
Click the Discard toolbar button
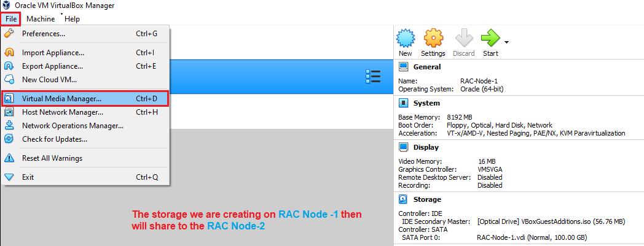coord(464,43)
